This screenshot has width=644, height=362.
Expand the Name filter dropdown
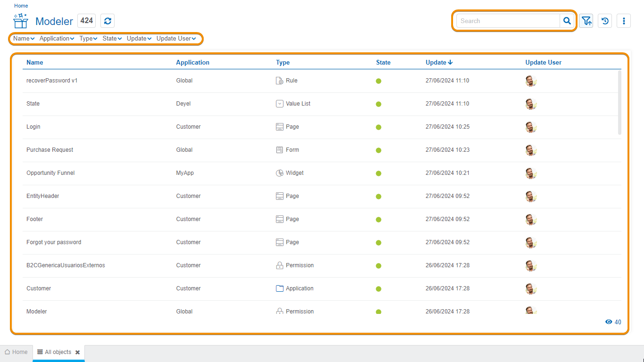[24, 39]
